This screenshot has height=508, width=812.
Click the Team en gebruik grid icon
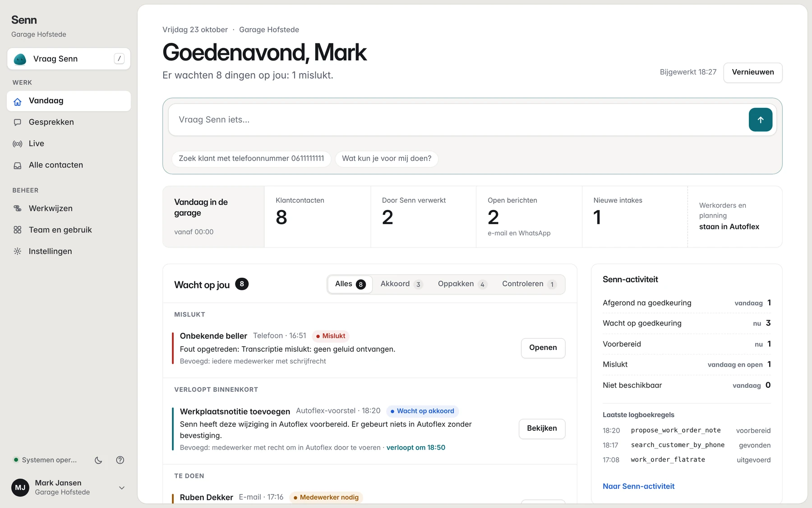coord(18,230)
